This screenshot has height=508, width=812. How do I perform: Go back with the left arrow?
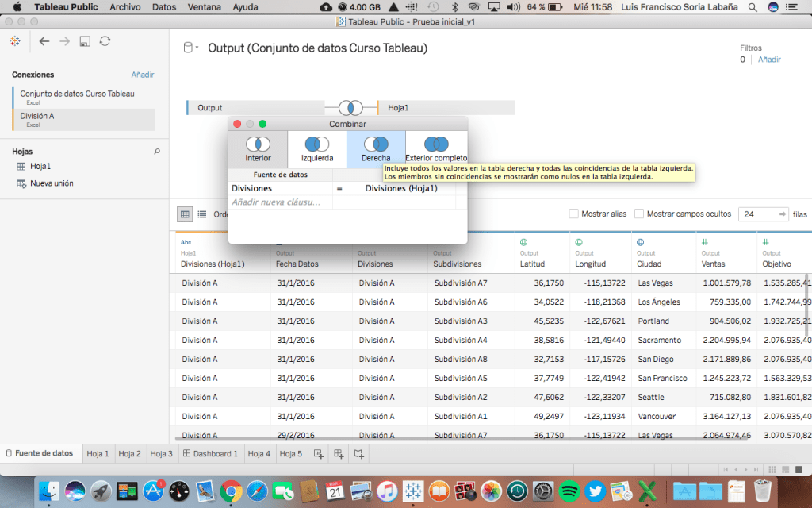tap(44, 41)
